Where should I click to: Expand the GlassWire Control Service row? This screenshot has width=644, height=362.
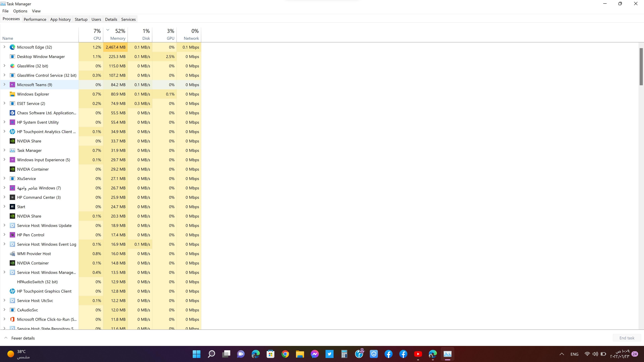[4, 75]
